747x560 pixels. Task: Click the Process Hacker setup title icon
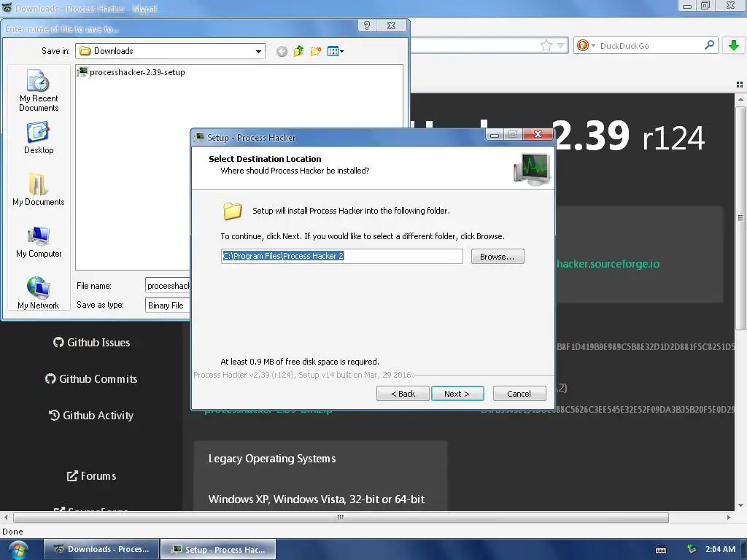199,137
